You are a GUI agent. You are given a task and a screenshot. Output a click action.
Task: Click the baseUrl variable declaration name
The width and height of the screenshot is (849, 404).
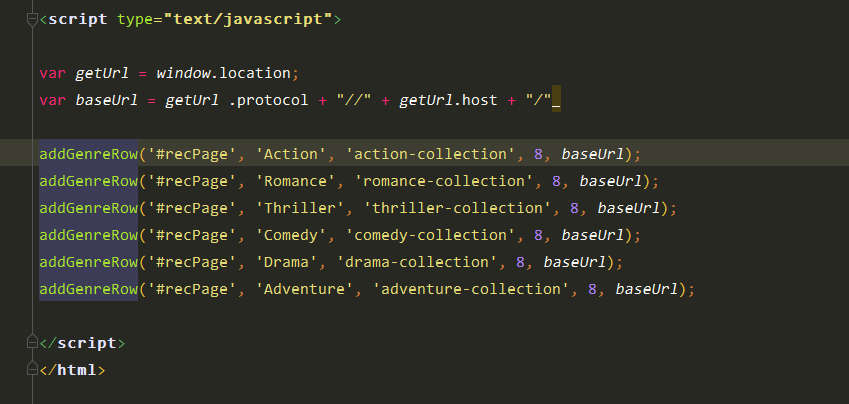coord(107,100)
